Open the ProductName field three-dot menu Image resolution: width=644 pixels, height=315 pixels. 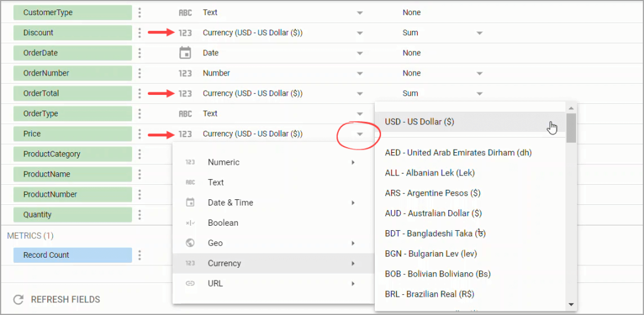pos(140,174)
